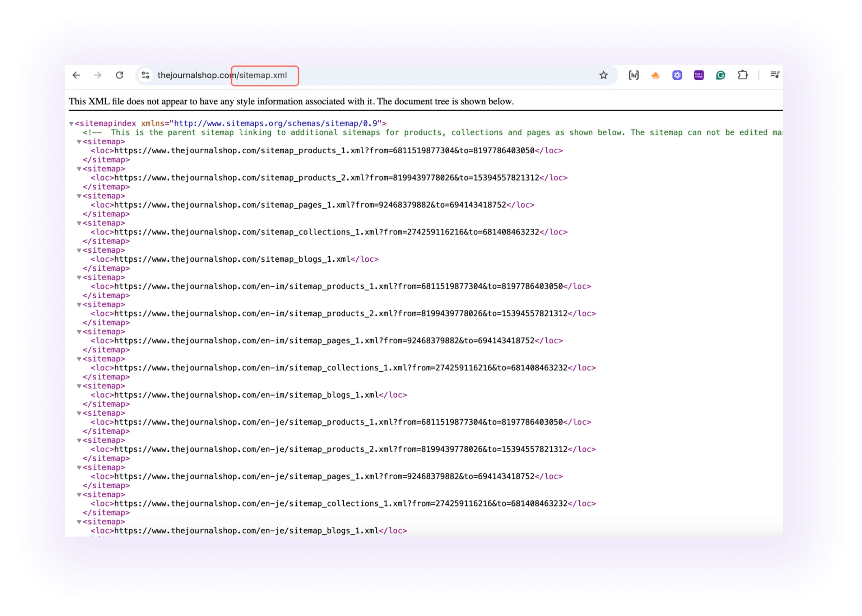Collapse the en-im sitemap_pages_1 sitemap node
The height and width of the screenshot is (616, 862).
point(79,332)
